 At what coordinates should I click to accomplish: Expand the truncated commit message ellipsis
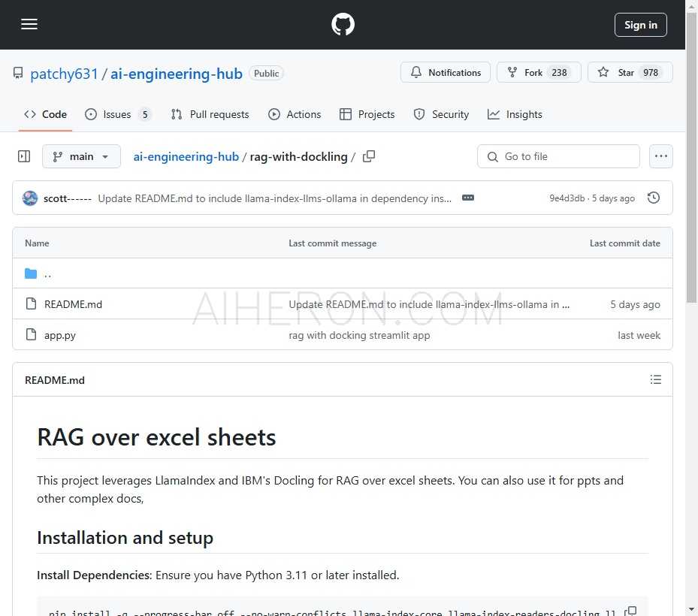[468, 198]
